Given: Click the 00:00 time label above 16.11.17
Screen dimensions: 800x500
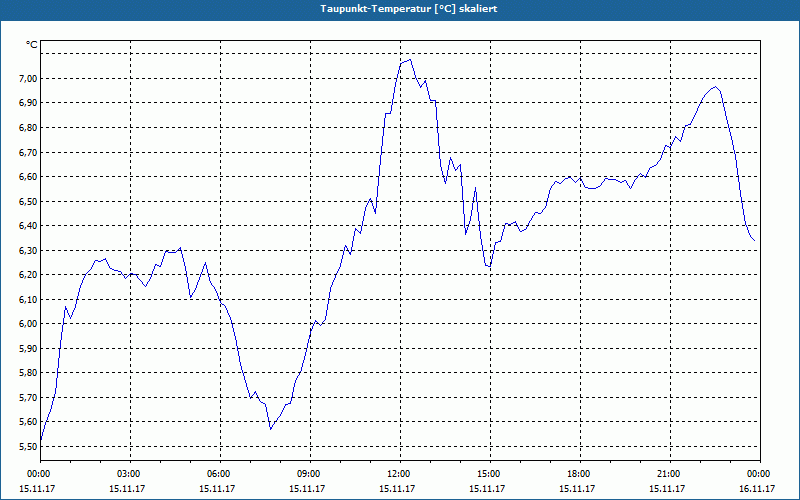Looking at the screenshot, I should coord(757,474).
